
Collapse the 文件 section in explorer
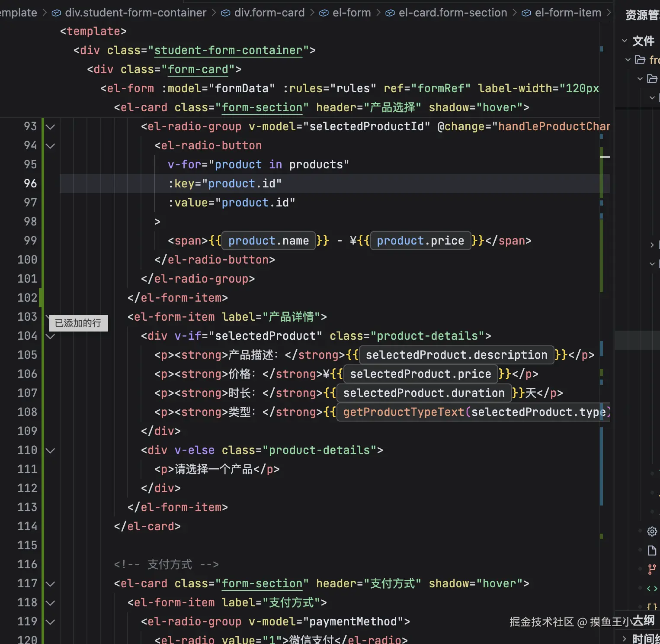coord(625,41)
